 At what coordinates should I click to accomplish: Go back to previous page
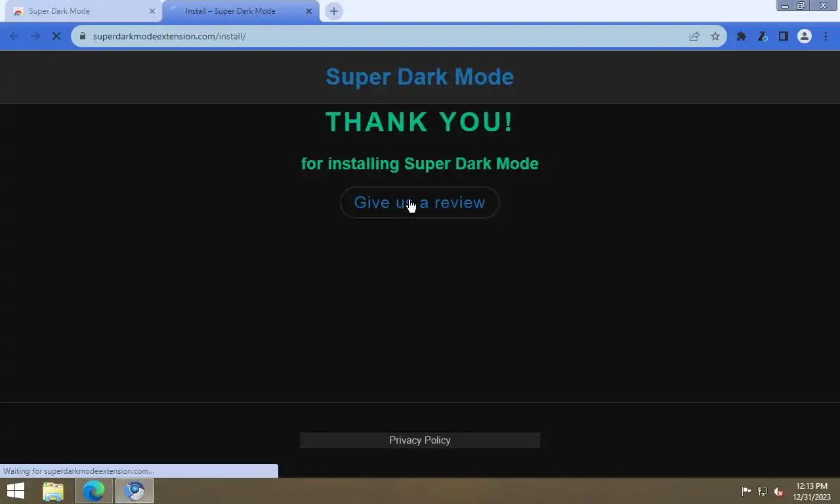(x=14, y=36)
